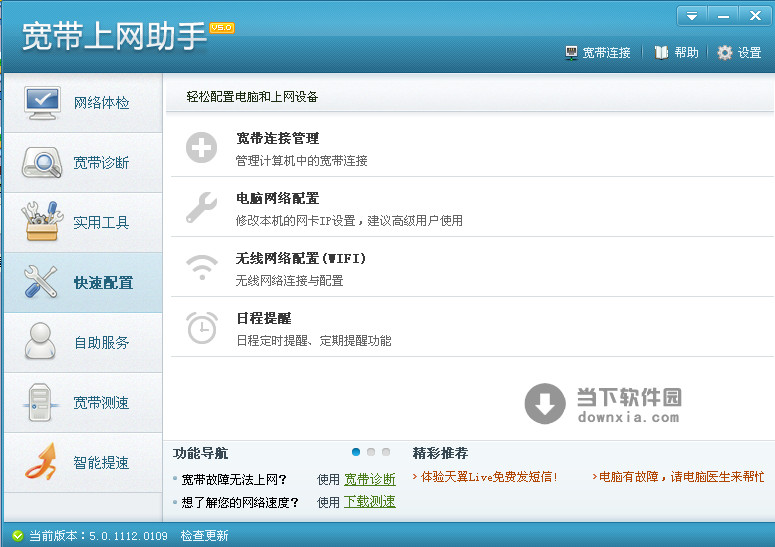Switch to 智能提速 in sidebar

tap(83, 462)
